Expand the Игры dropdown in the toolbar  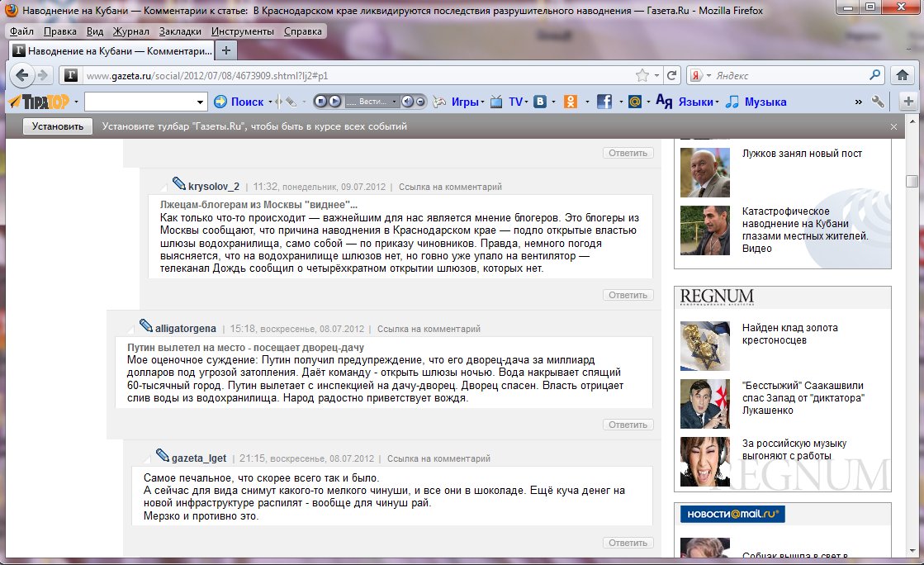[x=483, y=102]
